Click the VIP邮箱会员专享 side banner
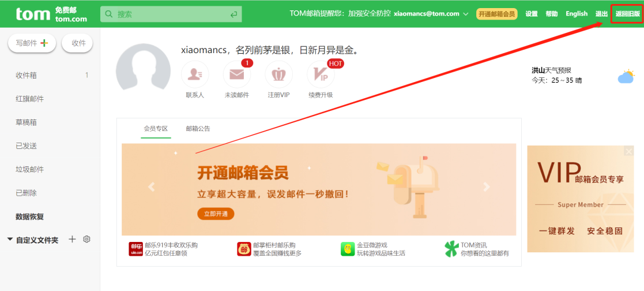This screenshot has width=644, height=291. 581,199
